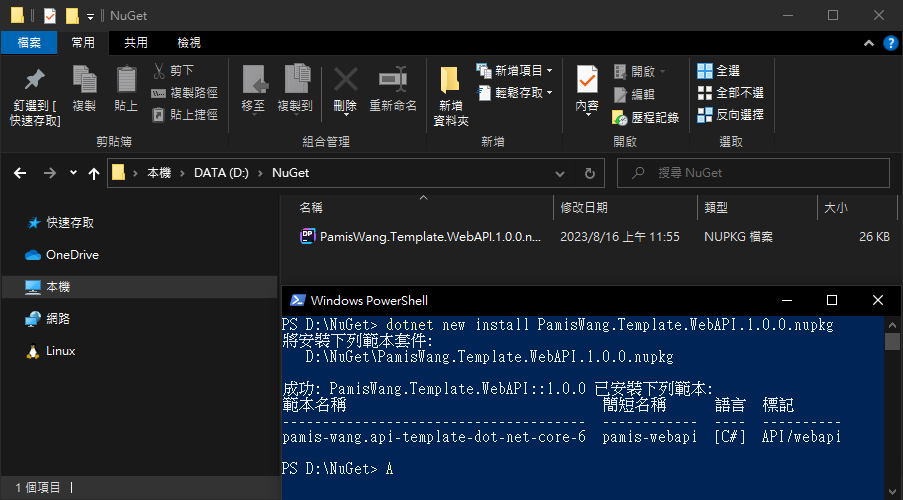903x500 pixels.
Task: Open 新增項目 dropdown in ribbon
Action: tap(514, 71)
